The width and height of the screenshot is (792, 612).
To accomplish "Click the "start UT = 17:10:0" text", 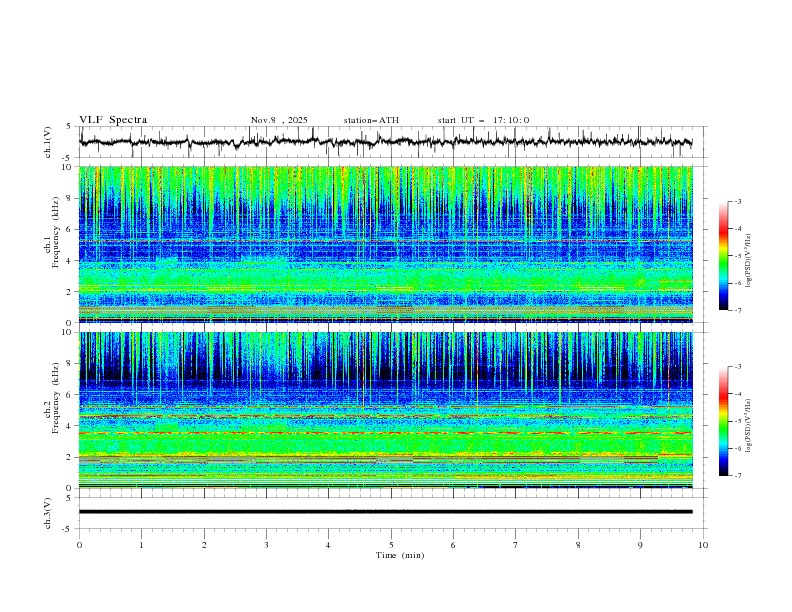I will point(483,120).
